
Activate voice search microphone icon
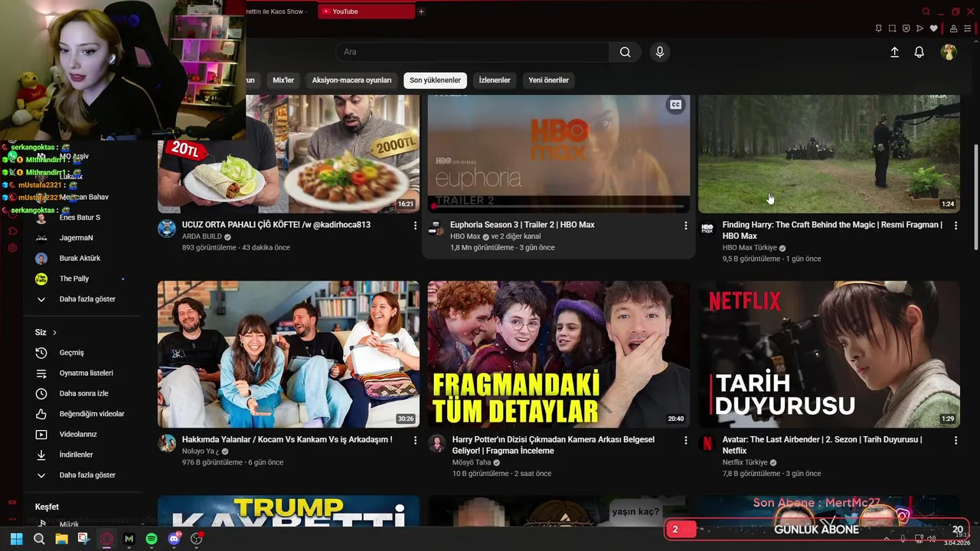(660, 52)
